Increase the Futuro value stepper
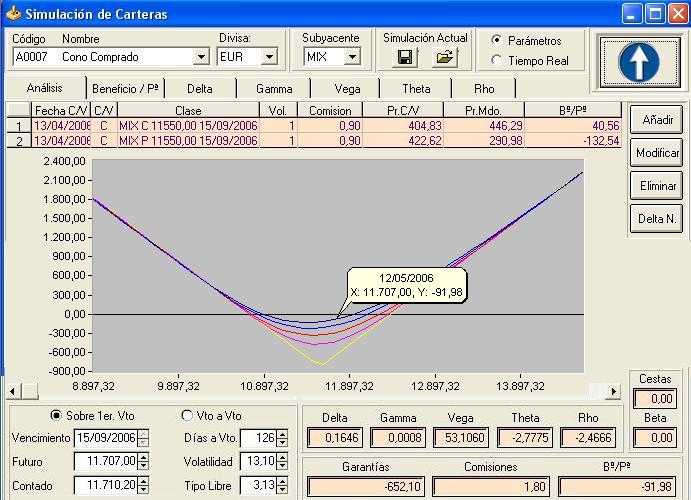This screenshot has width=691, height=500. tap(143, 457)
